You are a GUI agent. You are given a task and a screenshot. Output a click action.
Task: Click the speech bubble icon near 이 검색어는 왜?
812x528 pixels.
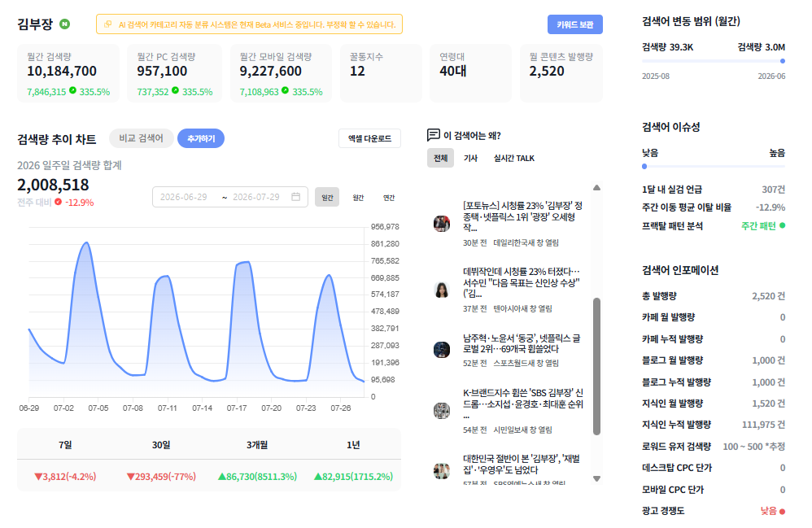(434, 135)
